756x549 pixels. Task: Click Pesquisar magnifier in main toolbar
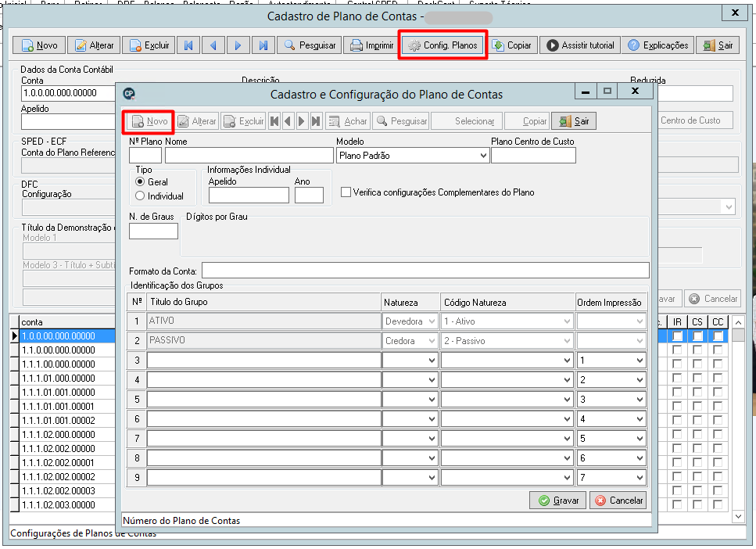[310, 45]
